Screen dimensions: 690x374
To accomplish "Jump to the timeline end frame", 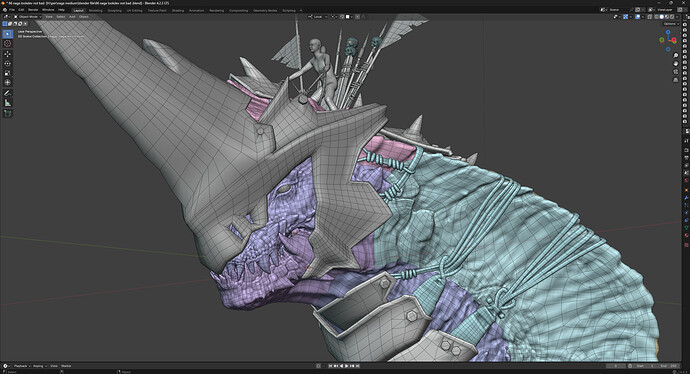I will [358, 366].
